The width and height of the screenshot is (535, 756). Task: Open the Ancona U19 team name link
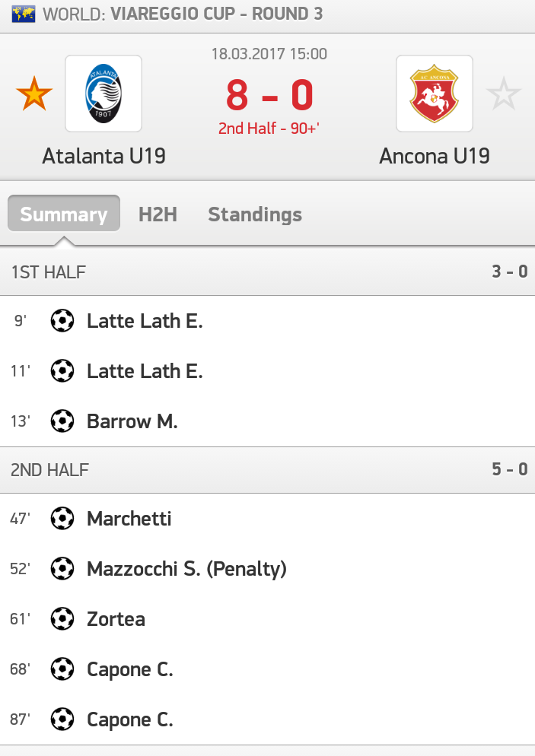coord(435,156)
